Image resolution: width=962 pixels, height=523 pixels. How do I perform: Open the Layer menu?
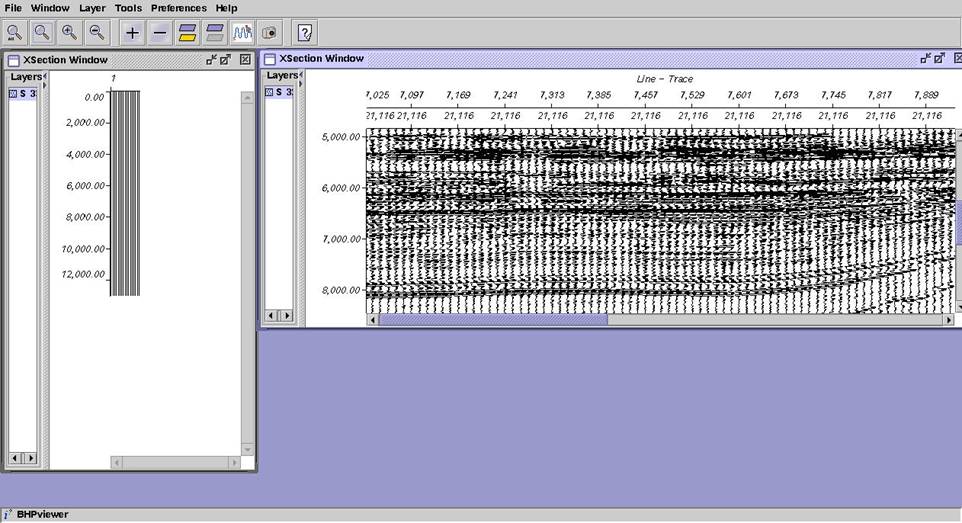93,8
